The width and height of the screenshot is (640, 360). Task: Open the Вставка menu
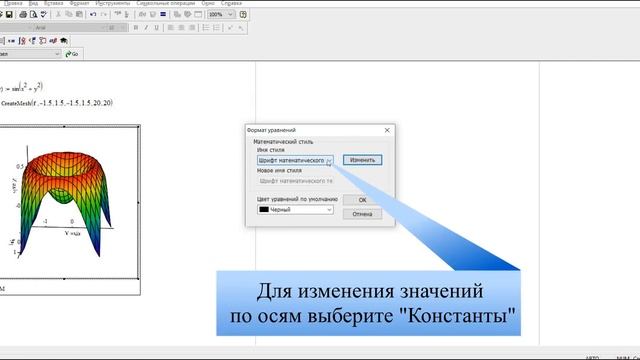53,3
